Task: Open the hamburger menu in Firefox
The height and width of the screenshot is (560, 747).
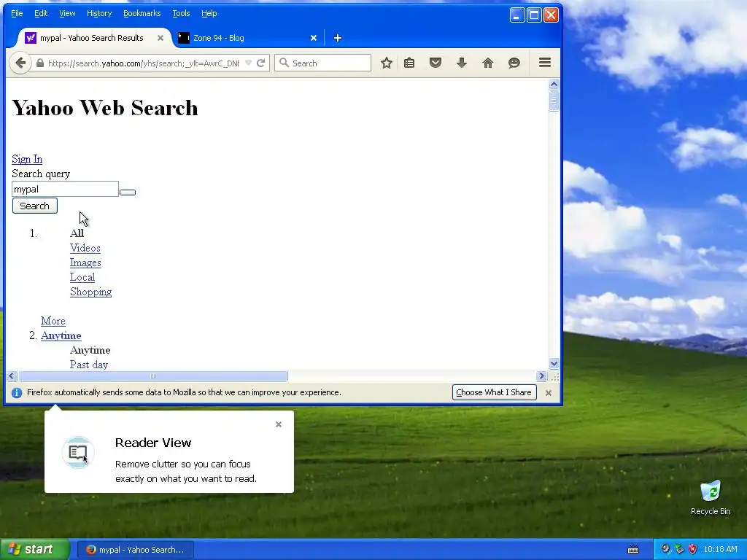Action: pyautogui.click(x=544, y=63)
